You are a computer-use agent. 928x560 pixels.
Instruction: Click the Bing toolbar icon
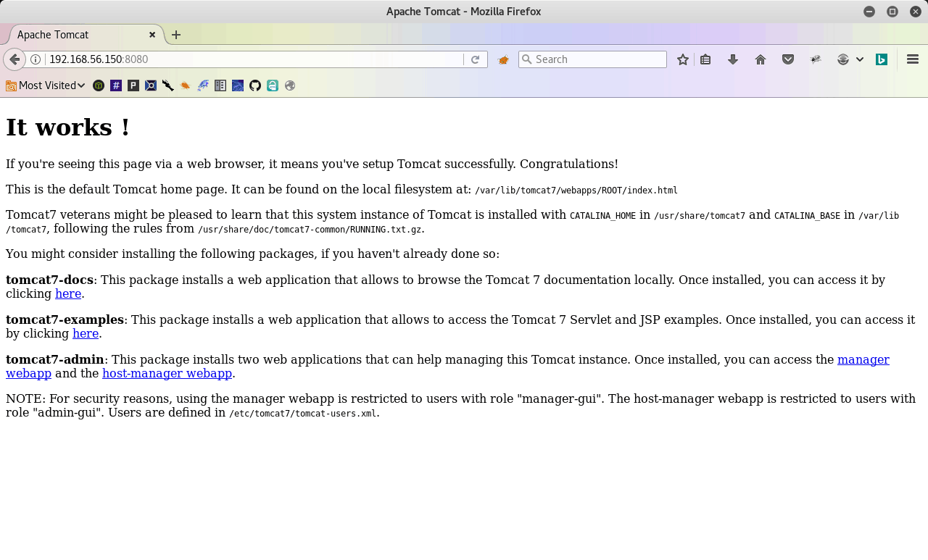click(x=882, y=59)
